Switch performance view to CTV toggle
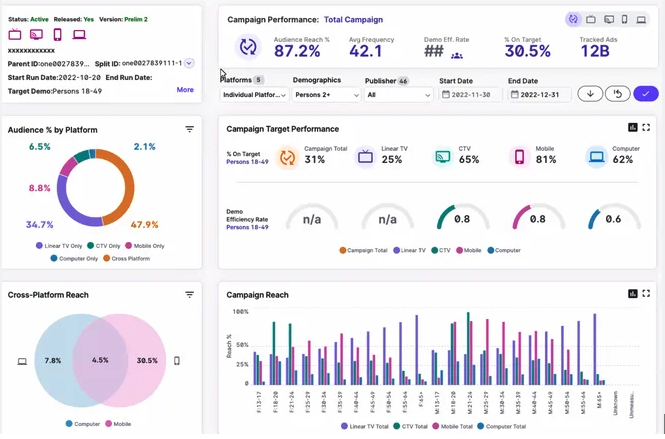Screen dimensions: 665x439 (x=609, y=20)
